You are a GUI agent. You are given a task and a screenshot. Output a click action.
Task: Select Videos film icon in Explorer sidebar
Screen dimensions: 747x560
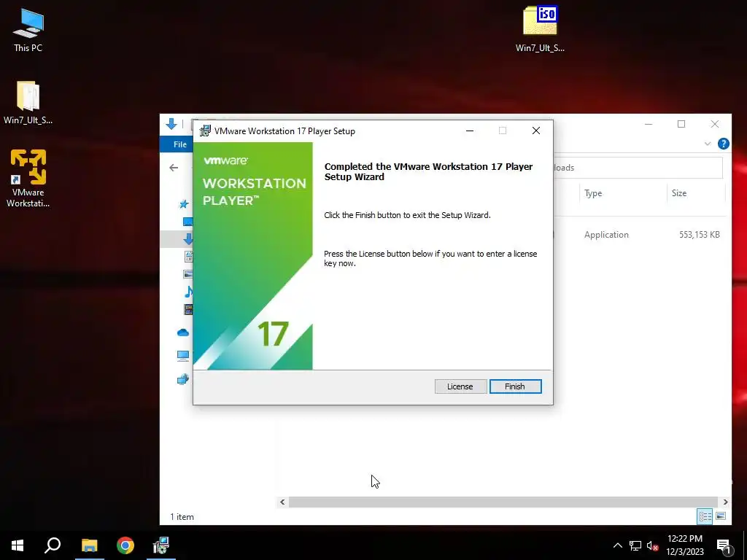pos(188,309)
